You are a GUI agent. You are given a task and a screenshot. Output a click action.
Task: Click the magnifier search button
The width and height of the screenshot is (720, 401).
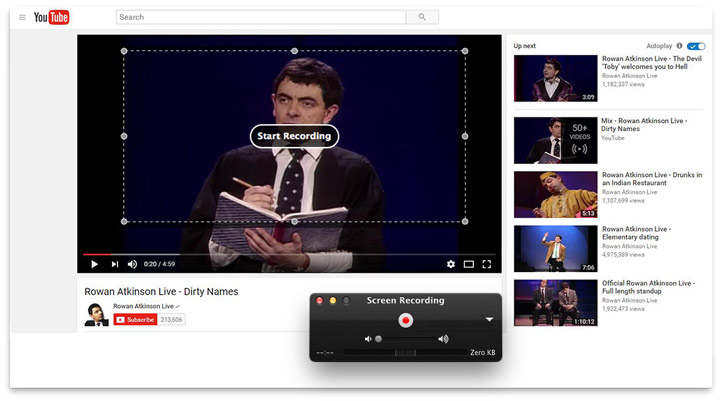(x=422, y=17)
